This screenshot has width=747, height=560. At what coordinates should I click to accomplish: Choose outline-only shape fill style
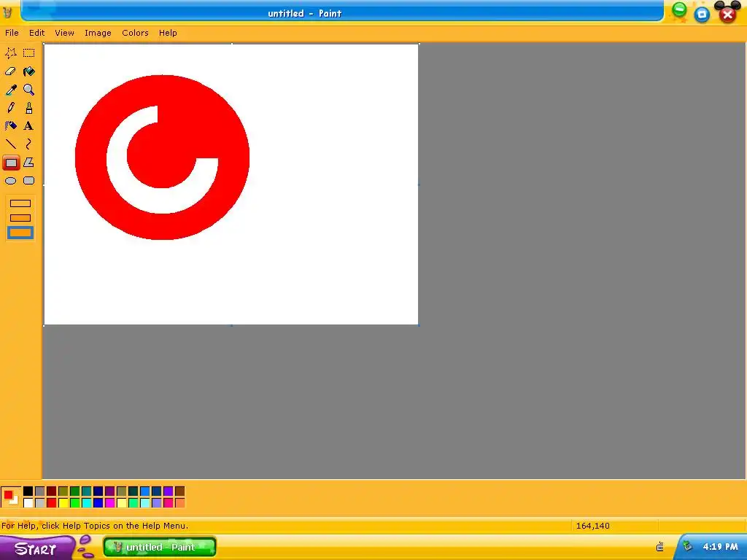click(x=20, y=203)
